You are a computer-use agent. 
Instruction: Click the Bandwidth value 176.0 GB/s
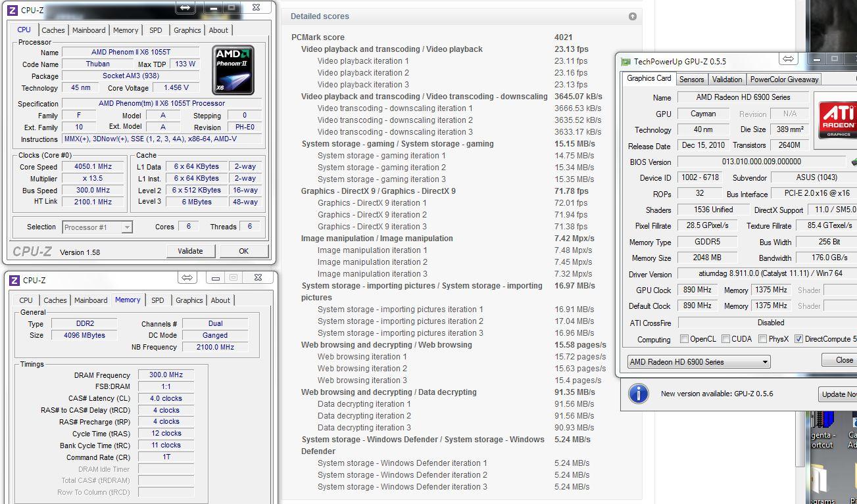click(x=826, y=258)
